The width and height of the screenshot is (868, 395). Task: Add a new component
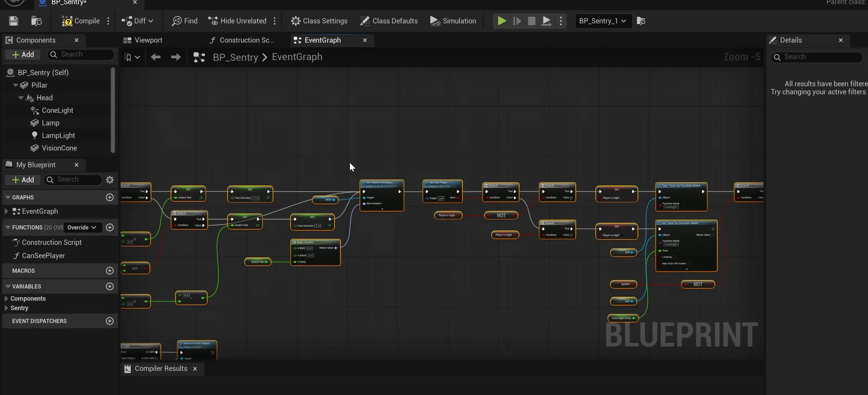click(23, 55)
